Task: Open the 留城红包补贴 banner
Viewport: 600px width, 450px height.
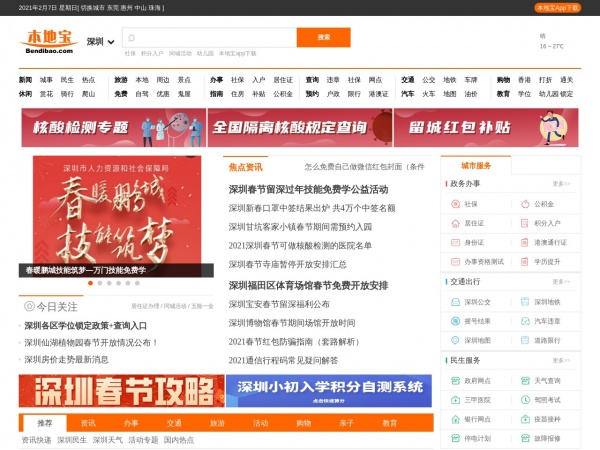Action: [486, 127]
